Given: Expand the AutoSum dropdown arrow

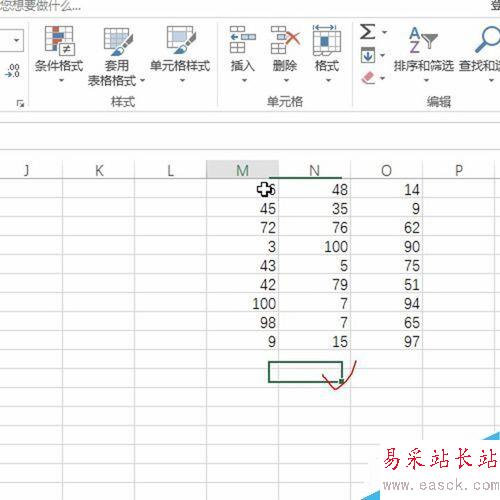Looking at the screenshot, I should pos(385,32).
